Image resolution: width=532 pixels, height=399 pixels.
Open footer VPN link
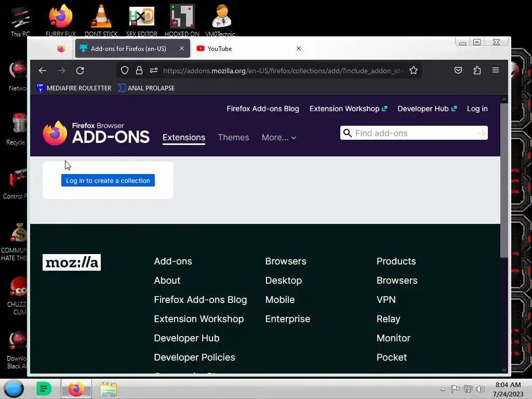(386, 300)
